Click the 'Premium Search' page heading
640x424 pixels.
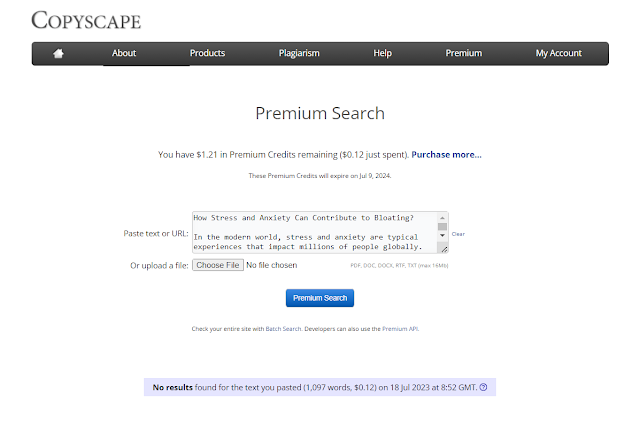pyautogui.click(x=320, y=113)
